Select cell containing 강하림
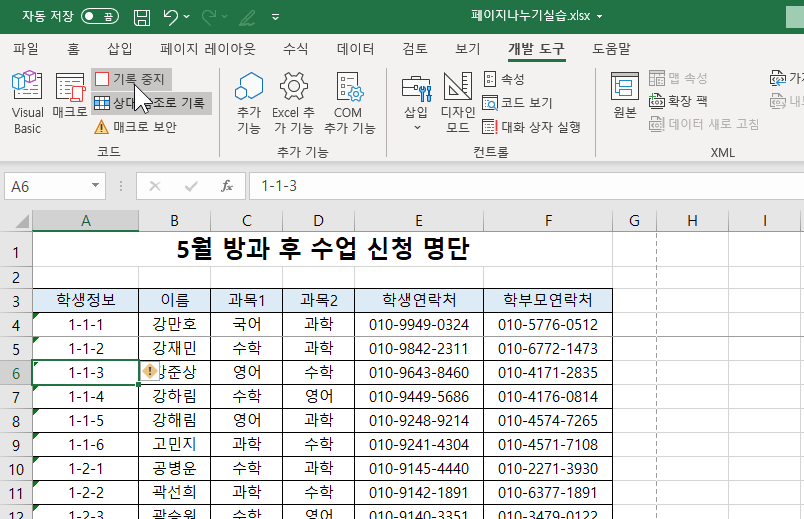The height and width of the screenshot is (519, 804). pos(174,396)
